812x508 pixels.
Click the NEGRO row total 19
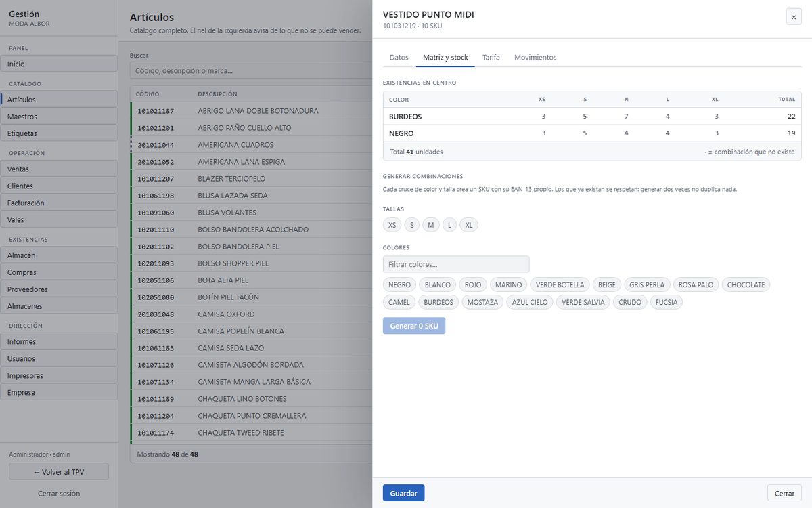(791, 133)
